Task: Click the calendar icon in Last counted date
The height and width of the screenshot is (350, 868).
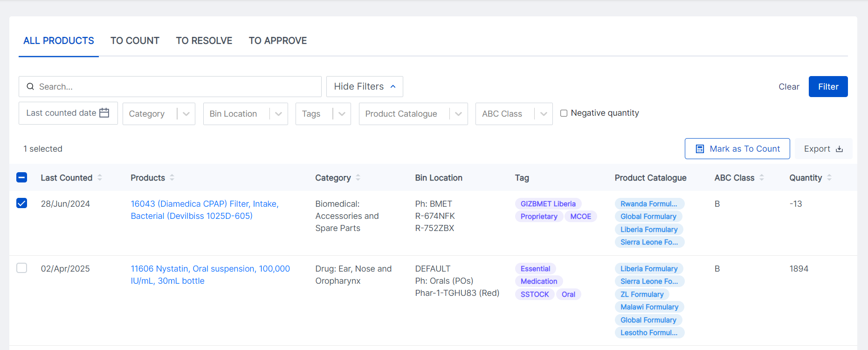Action: tap(104, 113)
